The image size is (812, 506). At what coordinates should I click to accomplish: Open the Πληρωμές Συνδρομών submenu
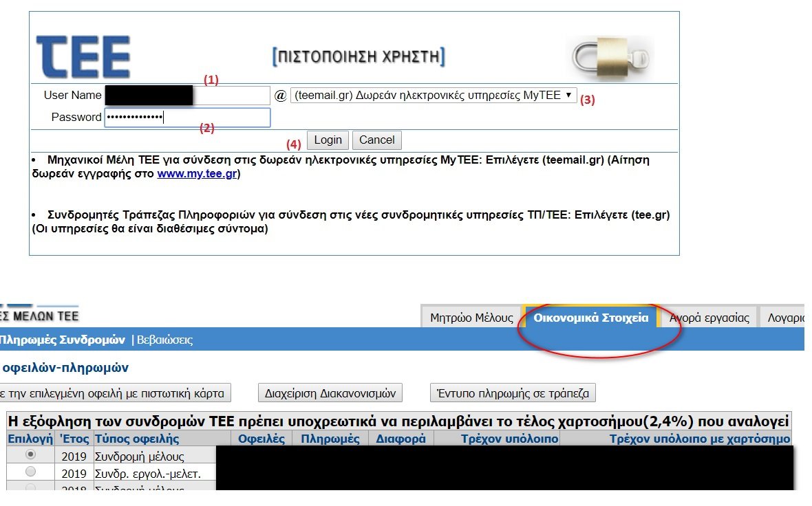(62, 340)
